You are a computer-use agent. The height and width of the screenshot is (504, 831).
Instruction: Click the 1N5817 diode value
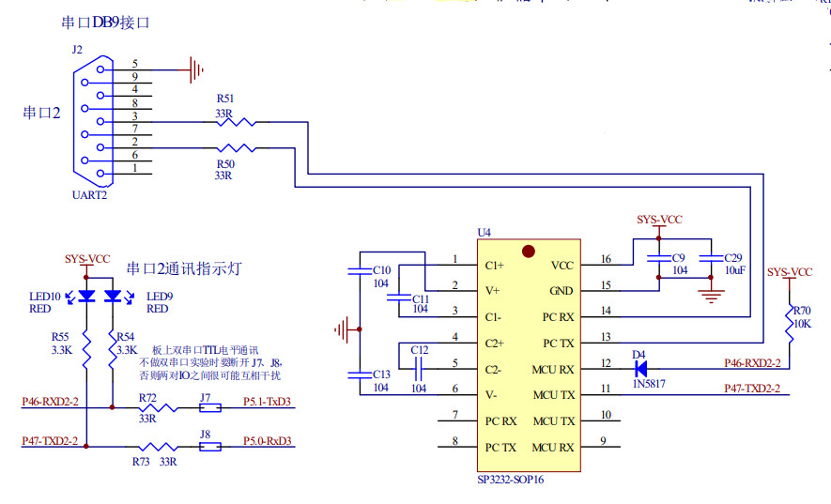[649, 384]
